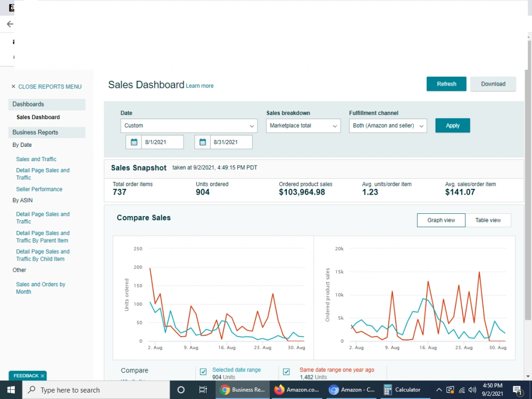Select Sales Dashboard in the menu
Image resolution: width=532 pixels, height=399 pixels.
pyautogui.click(x=38, y=117)
